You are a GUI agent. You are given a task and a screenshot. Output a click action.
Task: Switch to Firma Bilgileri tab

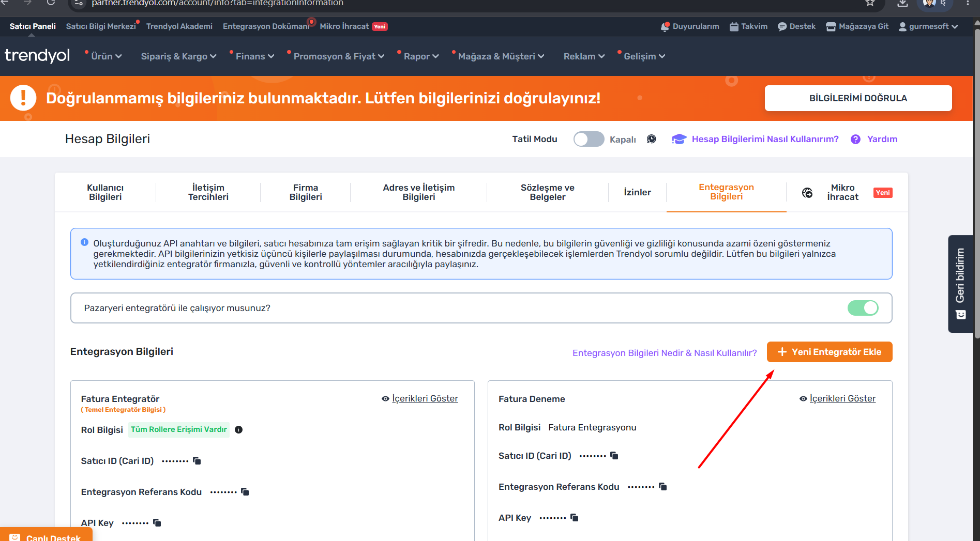(x=306, y=192)
